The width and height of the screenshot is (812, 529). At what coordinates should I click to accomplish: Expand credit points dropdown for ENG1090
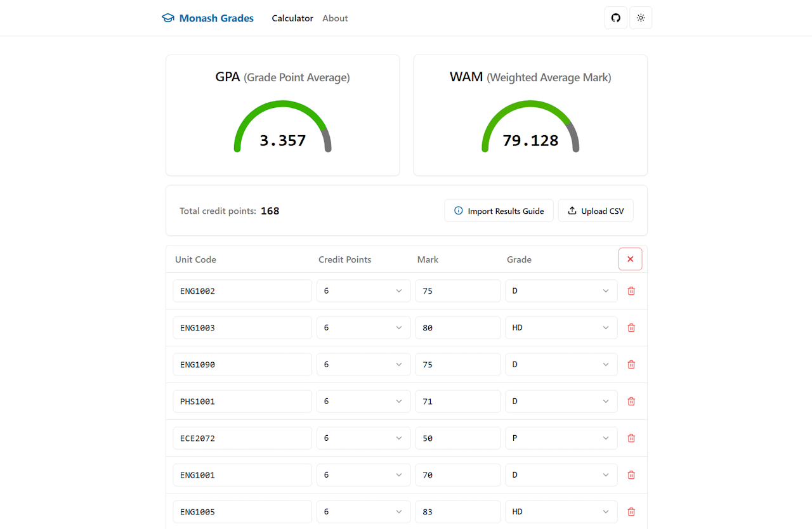(363, 365)
